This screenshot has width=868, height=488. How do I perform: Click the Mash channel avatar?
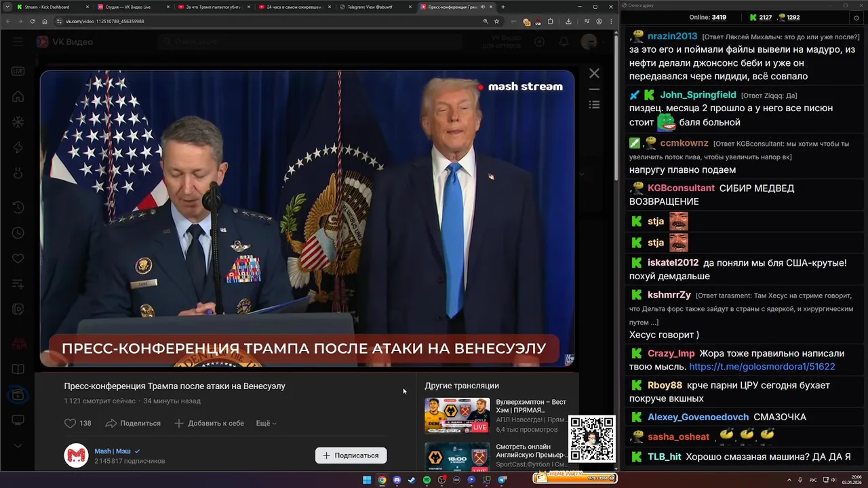(76, 455)
